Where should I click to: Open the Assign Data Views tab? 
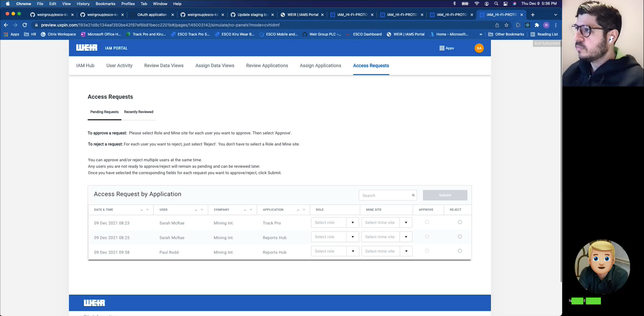[x=215, y=66]
